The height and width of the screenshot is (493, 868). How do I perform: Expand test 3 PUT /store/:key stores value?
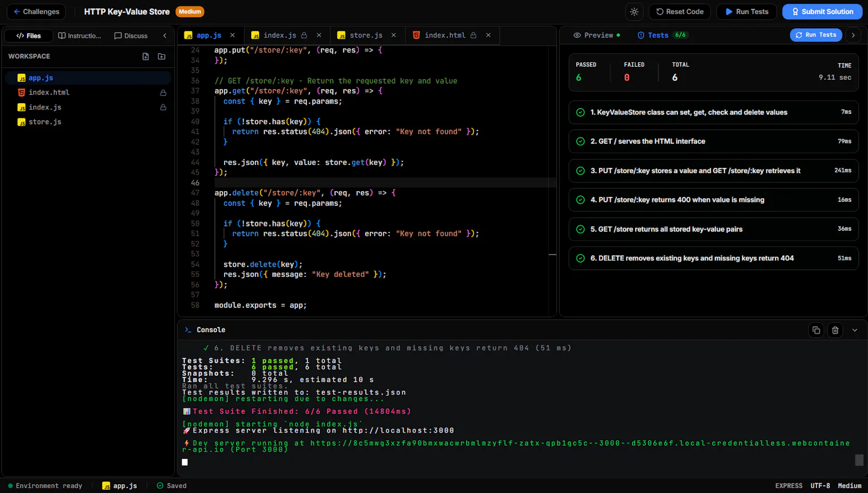[x=713, y=171]
